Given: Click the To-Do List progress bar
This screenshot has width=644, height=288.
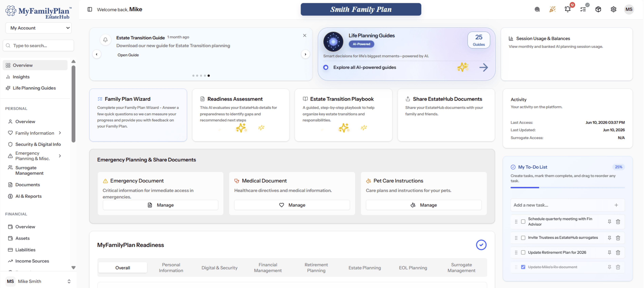Looking at the screenshot, I should pyautogui.click(x=567, y=188).
